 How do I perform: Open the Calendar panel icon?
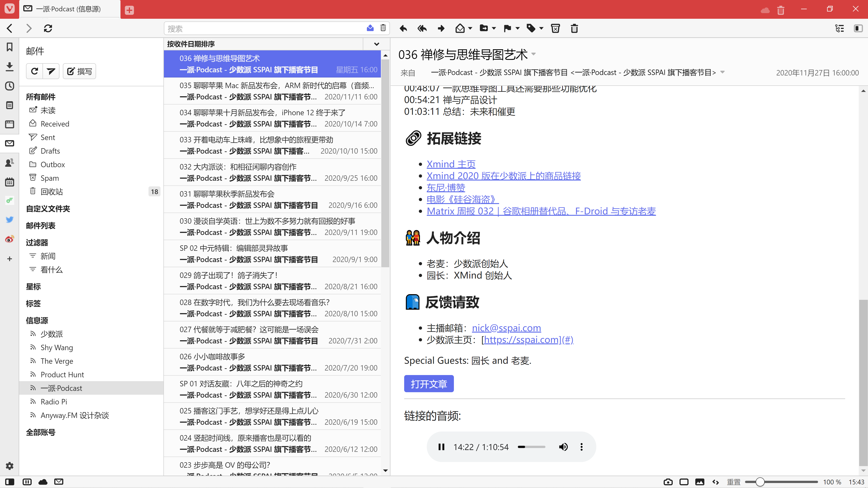coord(9,182)
